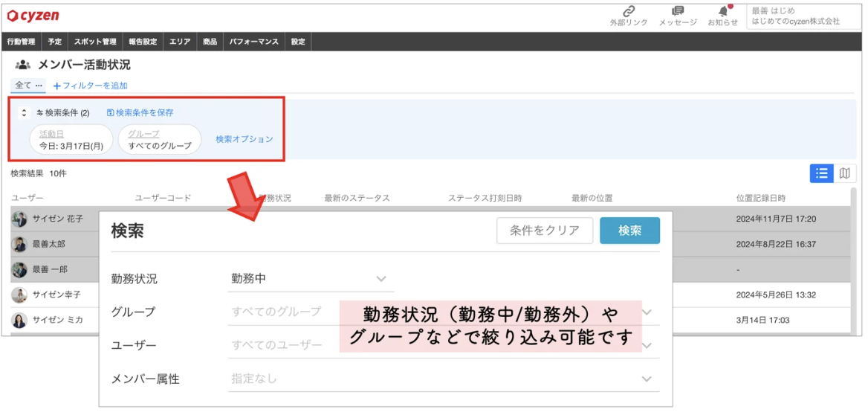Click timestamp 2024年5月26日 13:32
This screenshot has width=868, height=418.
pos(776,295)
